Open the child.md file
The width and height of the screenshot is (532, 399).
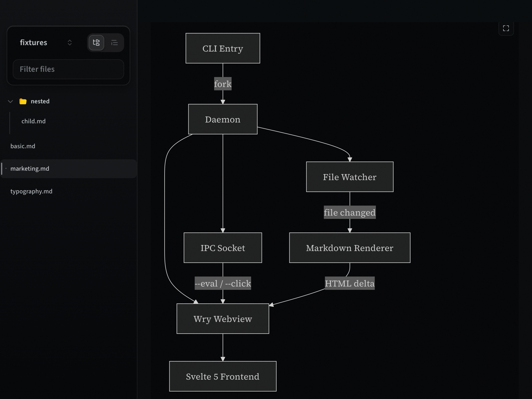pyautogui.click(x=34, y=121)
